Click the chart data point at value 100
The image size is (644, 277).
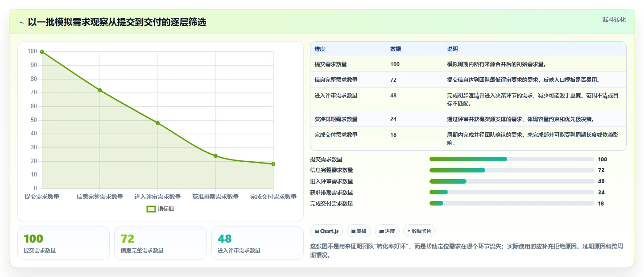tap(42, 52)
